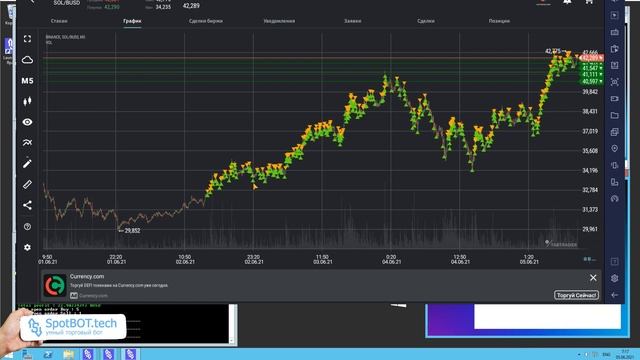The width and height of the screenshot is (640, 360).
Task: Open emulator settings gear in right sidebar
Action: coord(615,278)
